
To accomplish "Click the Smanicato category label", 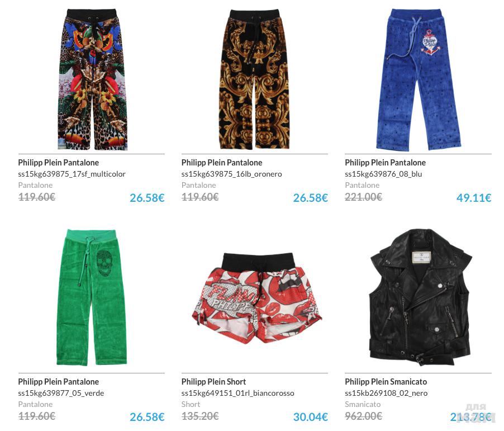I will pos(363,404).
